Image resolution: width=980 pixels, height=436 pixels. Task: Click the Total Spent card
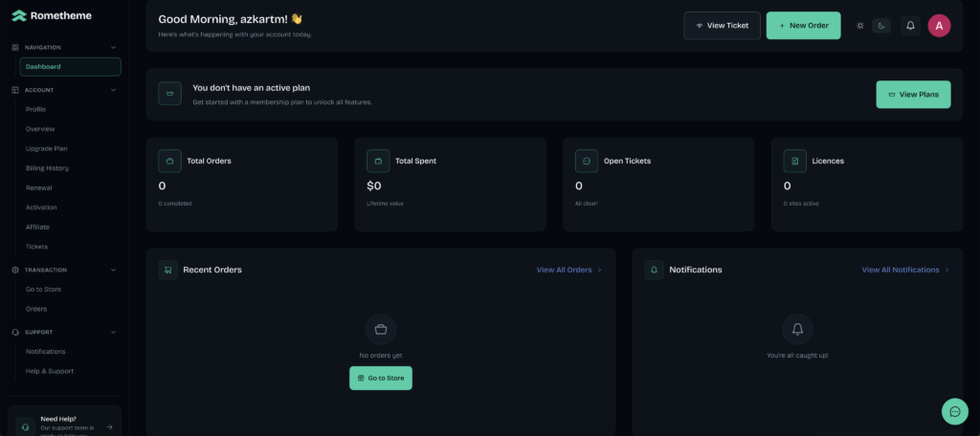[x=450, y=185]
